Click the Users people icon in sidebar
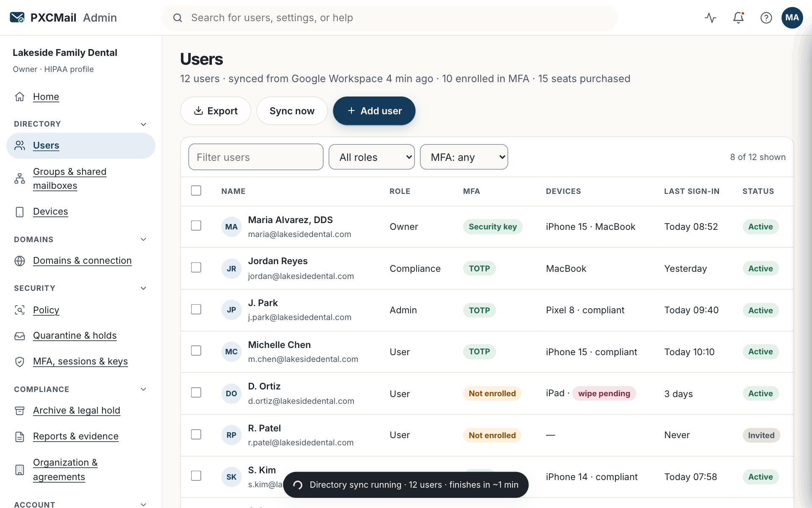The height and width of the screenshot is (508, 812). (x=19, y=146)
